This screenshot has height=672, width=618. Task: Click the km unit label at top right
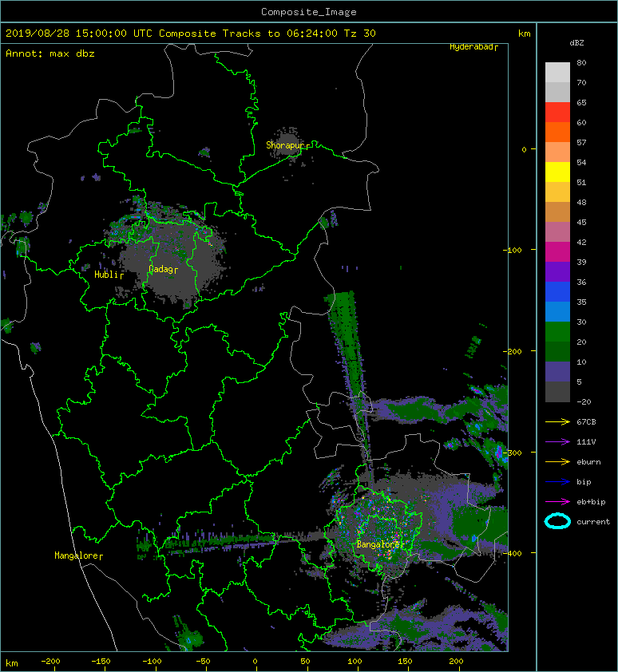tap(524, 34)
